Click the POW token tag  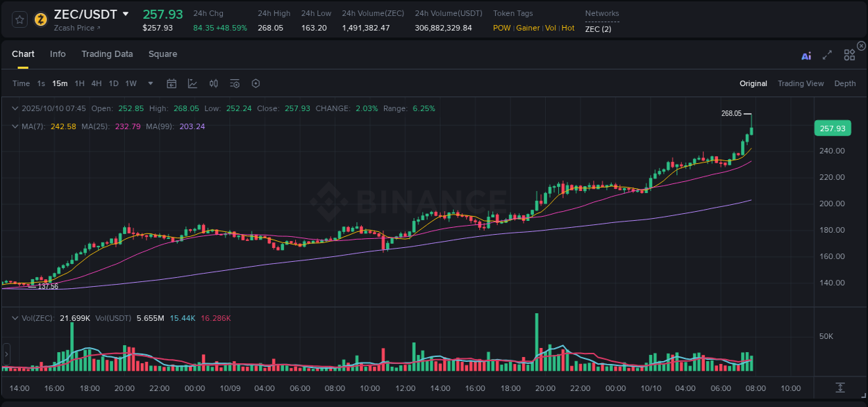pyautogui.click(x=501, y=28)
